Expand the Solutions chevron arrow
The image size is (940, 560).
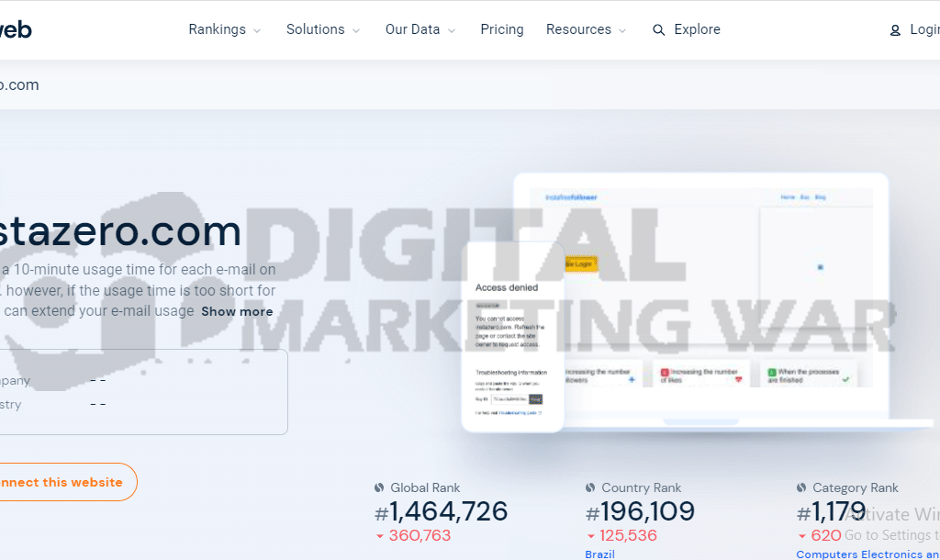coord(356,30)
